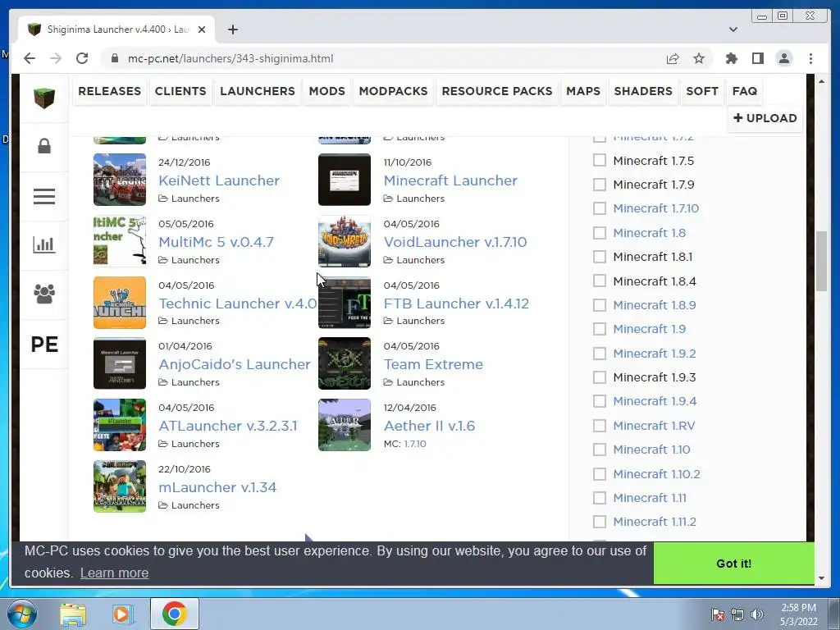This screenshot has width=840, height=630.
Task: Go back to previous page
Action: [30, 58]
